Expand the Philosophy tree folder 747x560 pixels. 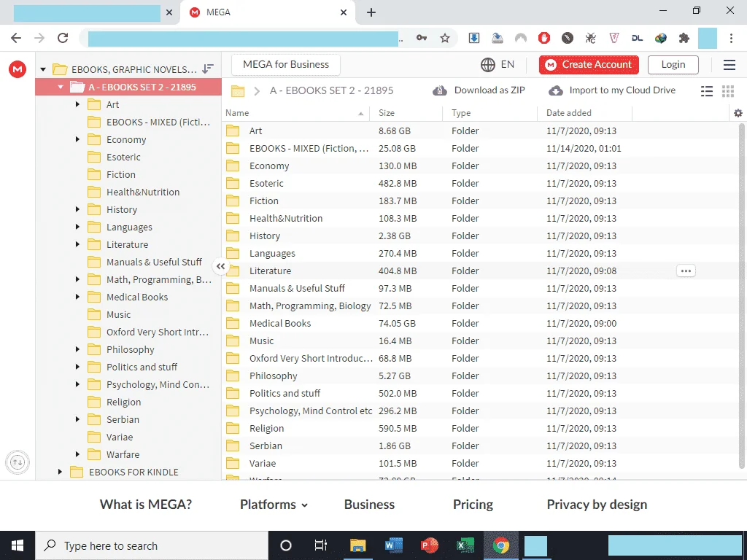tap(77, 349)
